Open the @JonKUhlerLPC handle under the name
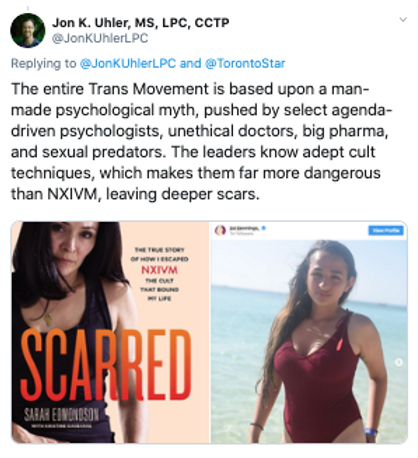 click(x=100, y=38)
